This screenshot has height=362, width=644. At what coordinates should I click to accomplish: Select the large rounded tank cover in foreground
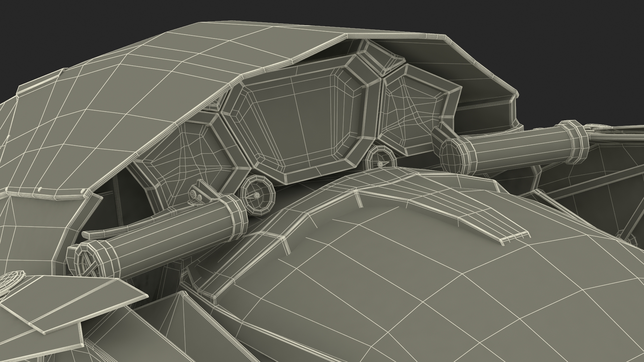point(419,268)
